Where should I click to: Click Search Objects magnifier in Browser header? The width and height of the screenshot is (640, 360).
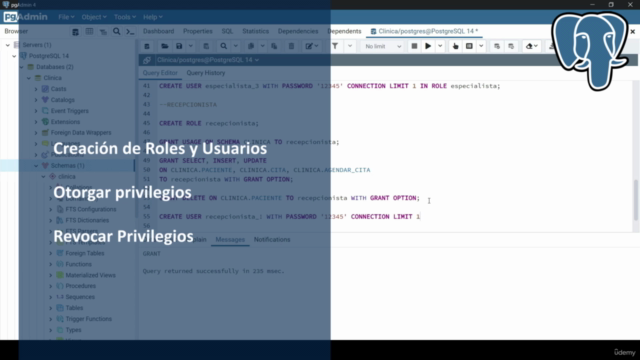(x=117, y=31)
